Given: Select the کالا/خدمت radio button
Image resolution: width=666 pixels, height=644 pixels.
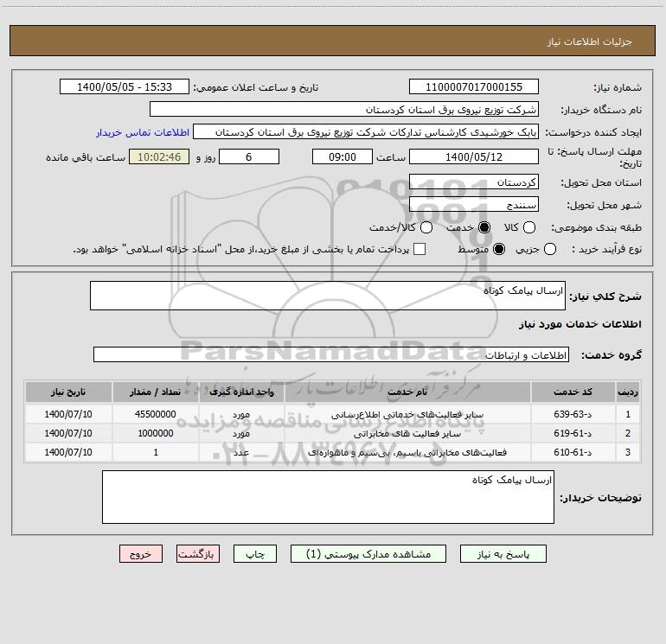Looking at the screenshot, I should 426,227.
